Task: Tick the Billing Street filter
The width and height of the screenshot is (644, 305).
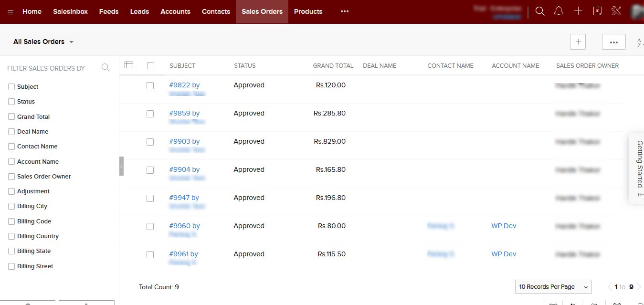Action: pos(11,266)
